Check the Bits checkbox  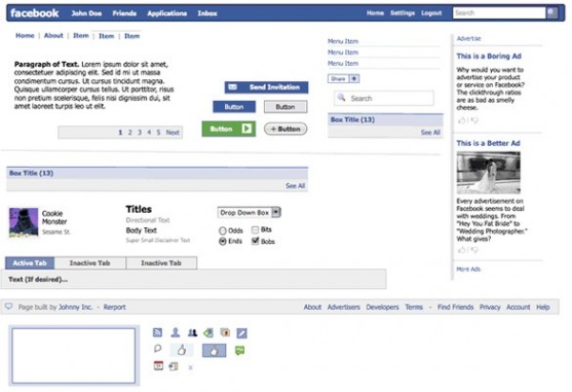coord(255,230)
